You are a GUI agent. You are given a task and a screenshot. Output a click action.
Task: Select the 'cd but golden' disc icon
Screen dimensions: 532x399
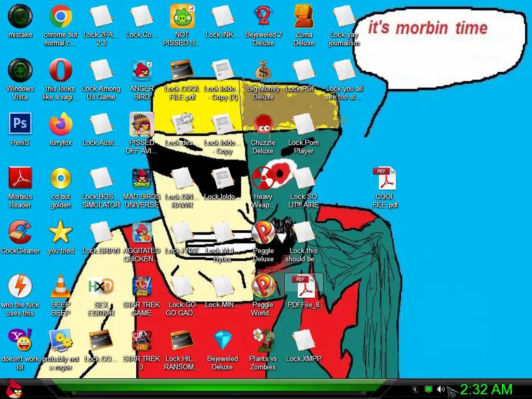pyautogui.click(x=60, y=178)
